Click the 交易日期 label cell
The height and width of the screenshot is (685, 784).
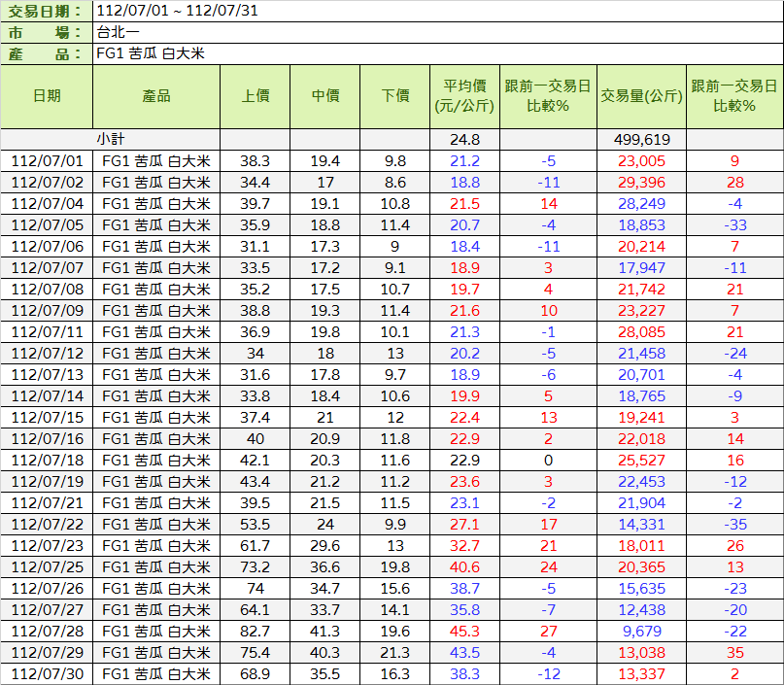pyautogui.click(x=47, y=12)
